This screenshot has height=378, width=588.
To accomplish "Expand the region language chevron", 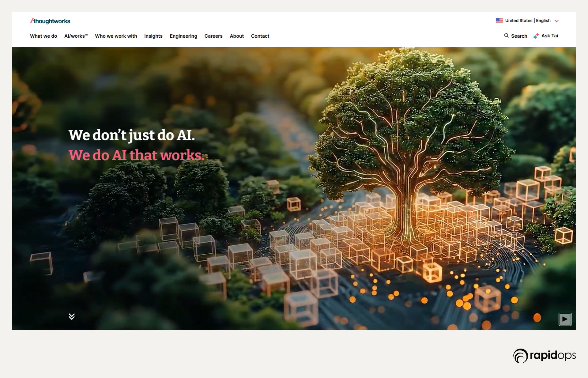I will [557, 21].
